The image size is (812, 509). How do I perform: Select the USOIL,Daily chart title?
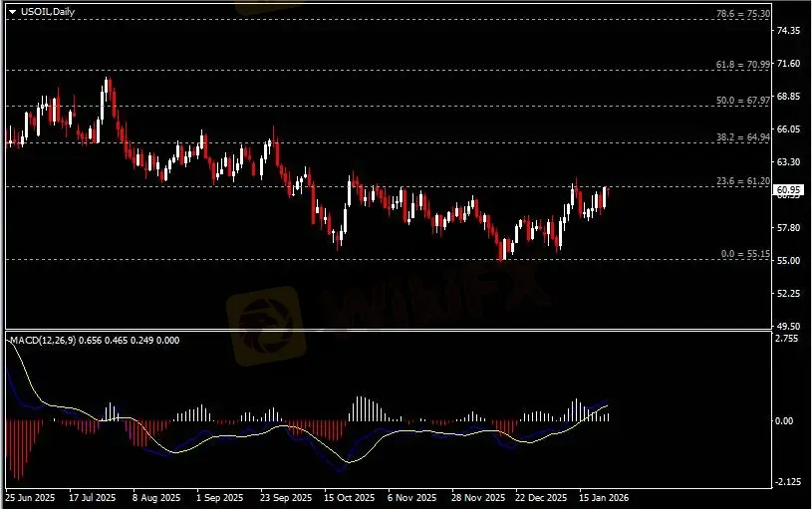coord(48,11)
